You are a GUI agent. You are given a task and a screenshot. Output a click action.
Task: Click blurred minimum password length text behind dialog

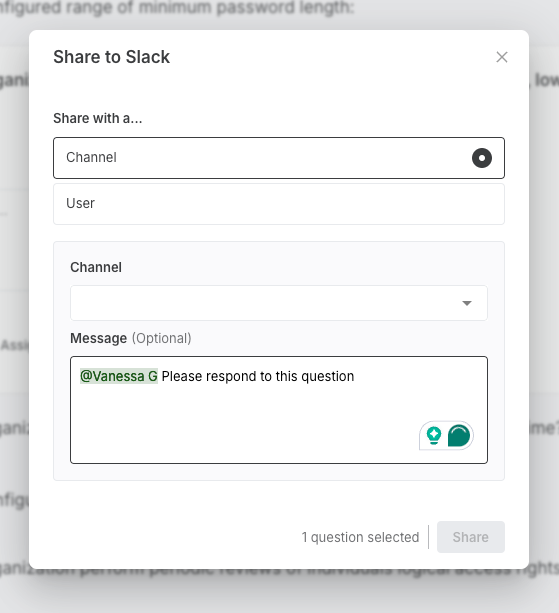pos(177,7)
